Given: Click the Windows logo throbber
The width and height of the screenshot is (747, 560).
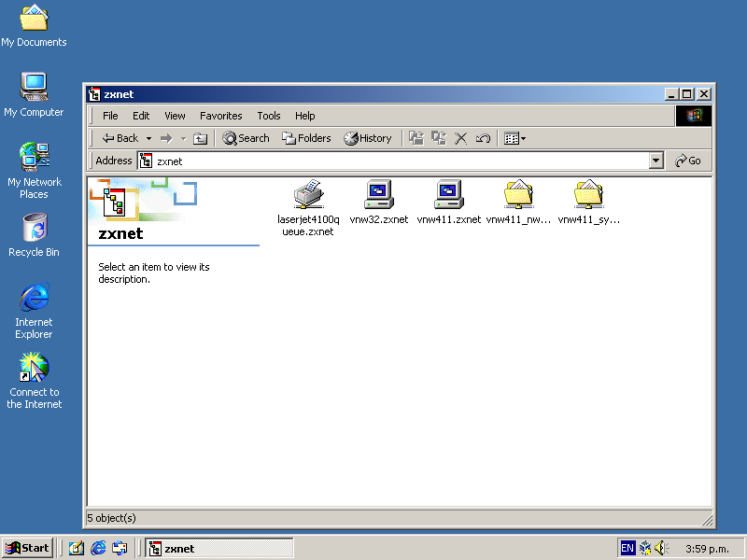Looking at the screenshot, I should pos(694,116).
